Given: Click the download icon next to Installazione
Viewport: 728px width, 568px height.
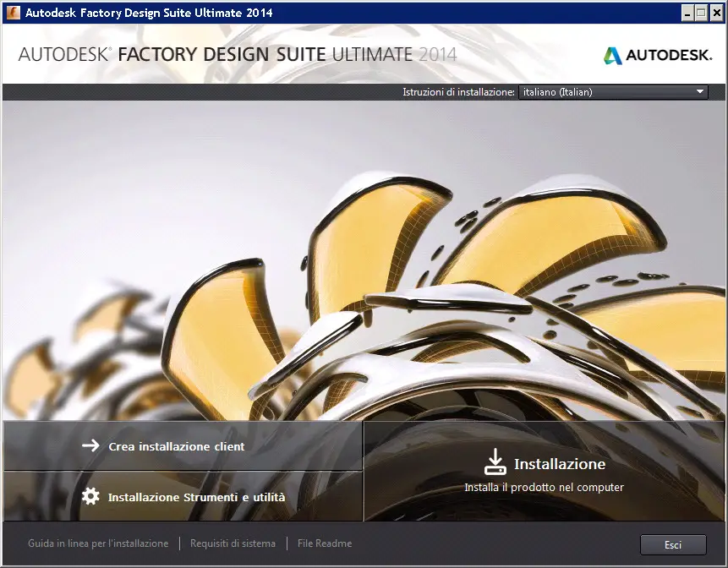Looking at the screenshot, I should pyautogui.click(x=495, y=462).
